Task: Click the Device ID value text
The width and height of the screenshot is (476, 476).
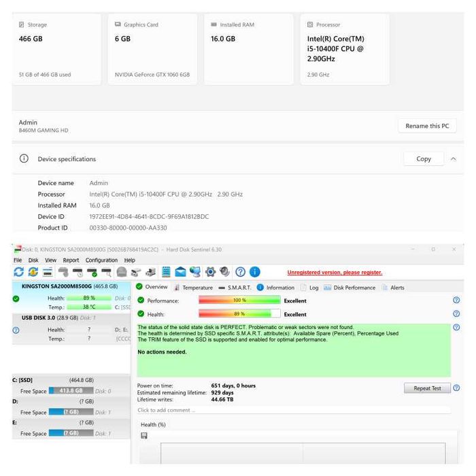Action: [149, 217]
